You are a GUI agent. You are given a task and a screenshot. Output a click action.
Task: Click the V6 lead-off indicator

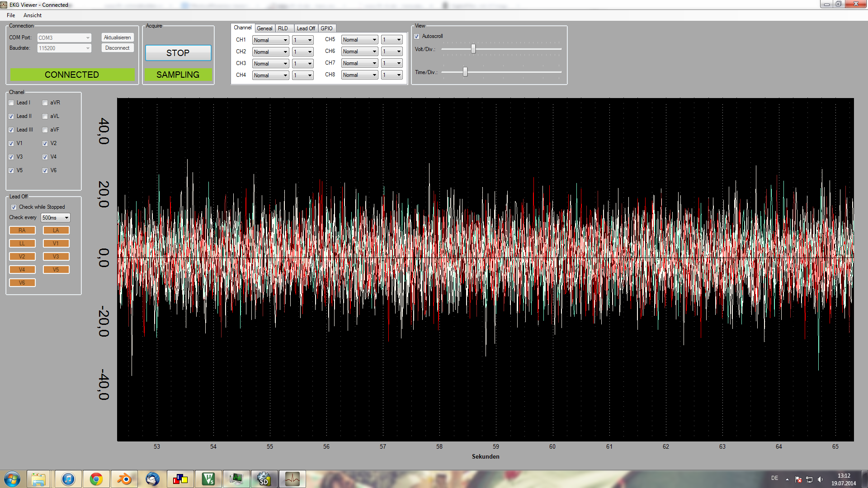click(22, 283)
